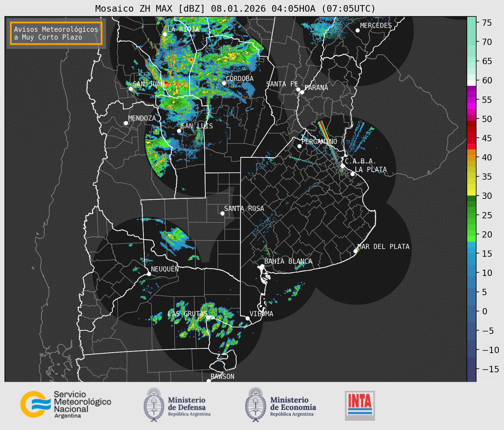The height and width of the screenshot is (430, 504).
Task: Click the Mercedes city marker
Action: coord(357,31)
